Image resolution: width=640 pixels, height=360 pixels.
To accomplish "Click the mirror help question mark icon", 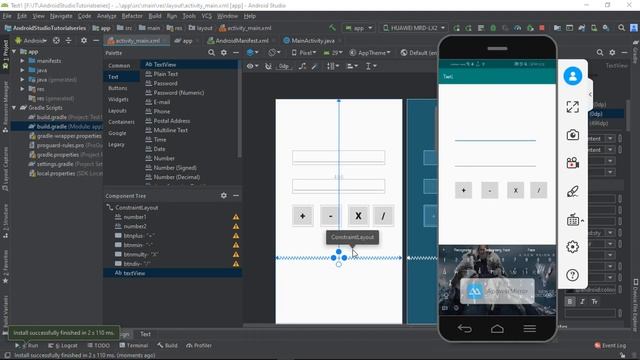I will point(573,275).
